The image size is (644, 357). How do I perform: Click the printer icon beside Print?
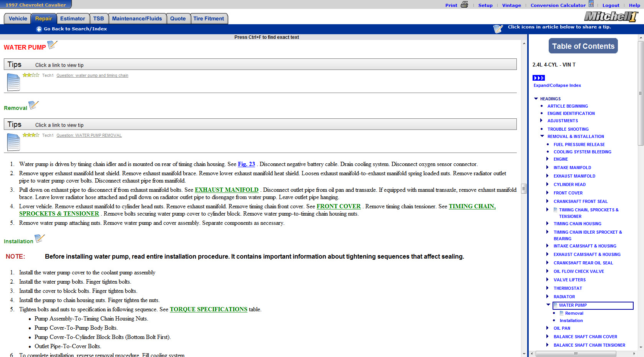(x=464, y=5)
